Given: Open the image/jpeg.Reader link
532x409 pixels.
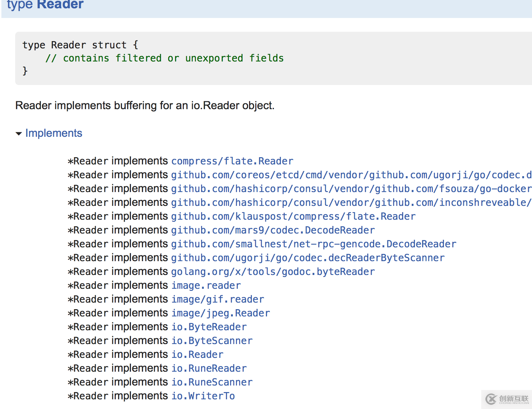Looking at the screenshot, I should (x=221, y=313).
